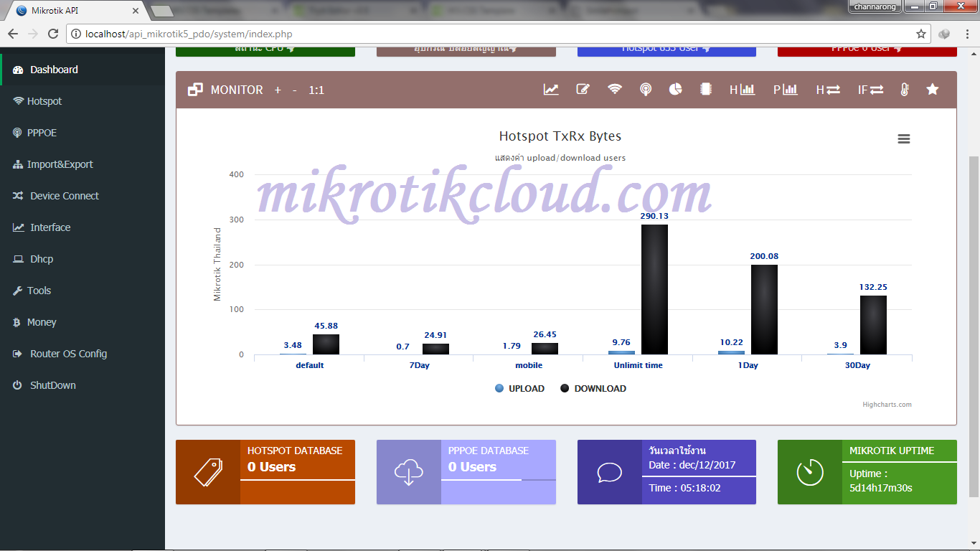Open Import&Export in the sidebar
The image size is (980, 551).
click(83, 164)
